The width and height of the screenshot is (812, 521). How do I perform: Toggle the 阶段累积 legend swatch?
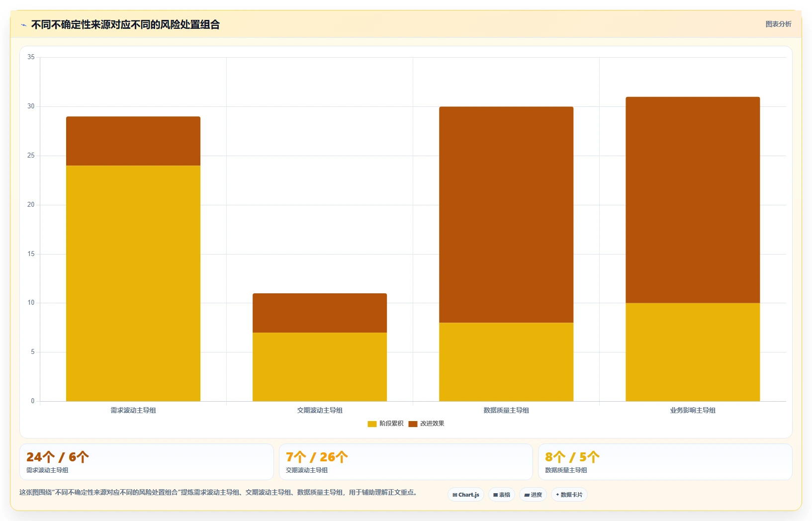coord(372,424)
